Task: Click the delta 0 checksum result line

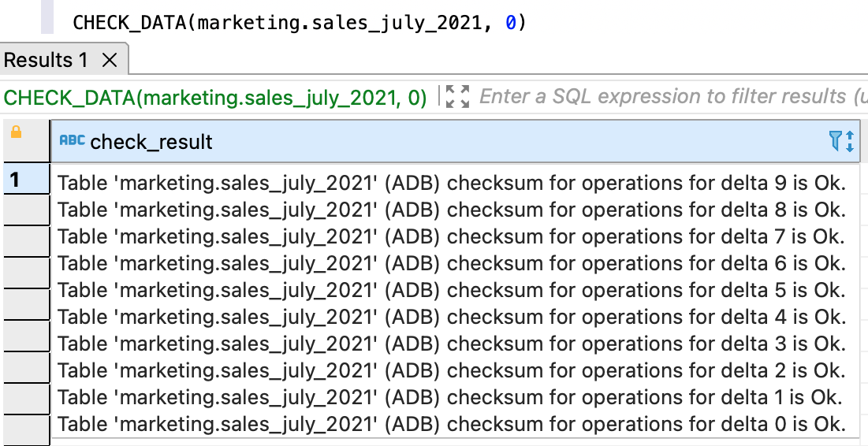Action: point(451,424)
